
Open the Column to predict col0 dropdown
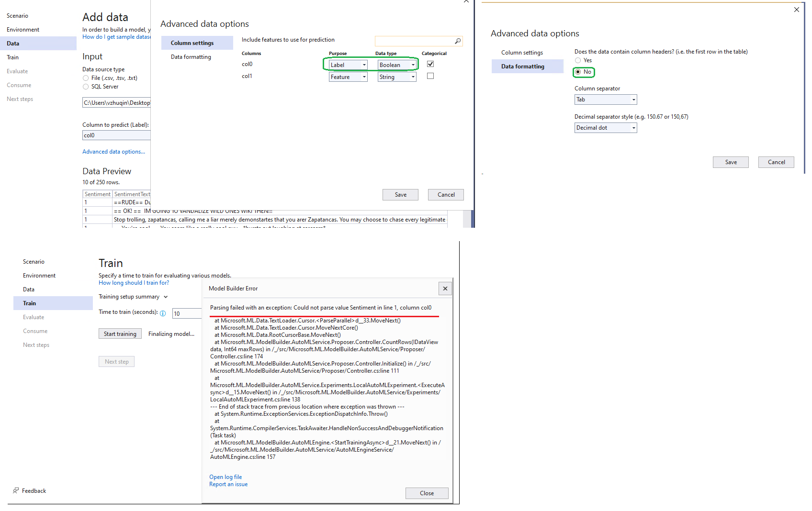click(x=116, y=135)
